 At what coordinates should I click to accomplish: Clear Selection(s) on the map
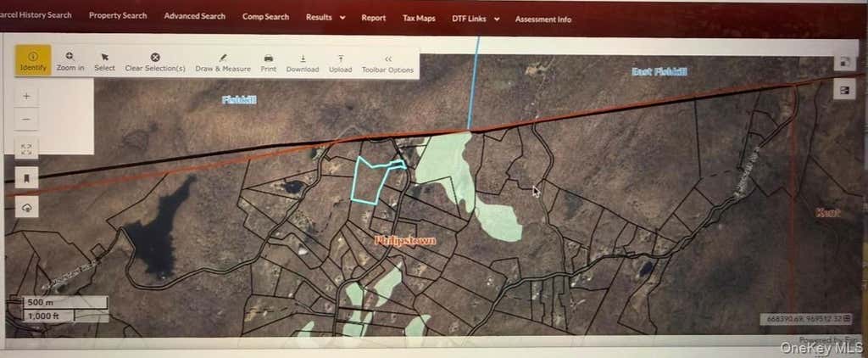click(155, 62)
